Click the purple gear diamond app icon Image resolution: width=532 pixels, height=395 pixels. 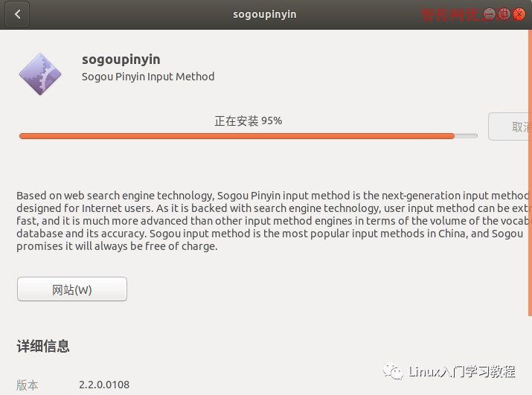click(x=40, y=74)
